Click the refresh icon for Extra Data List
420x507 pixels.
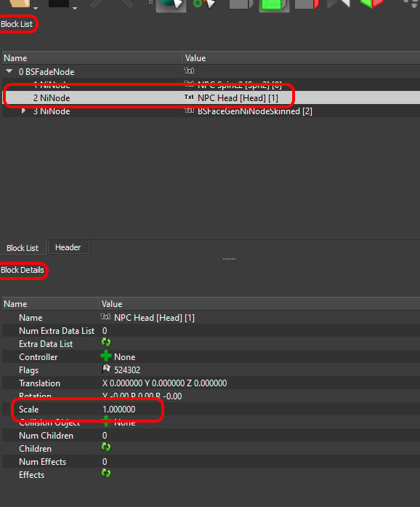(x=106, y=343)
